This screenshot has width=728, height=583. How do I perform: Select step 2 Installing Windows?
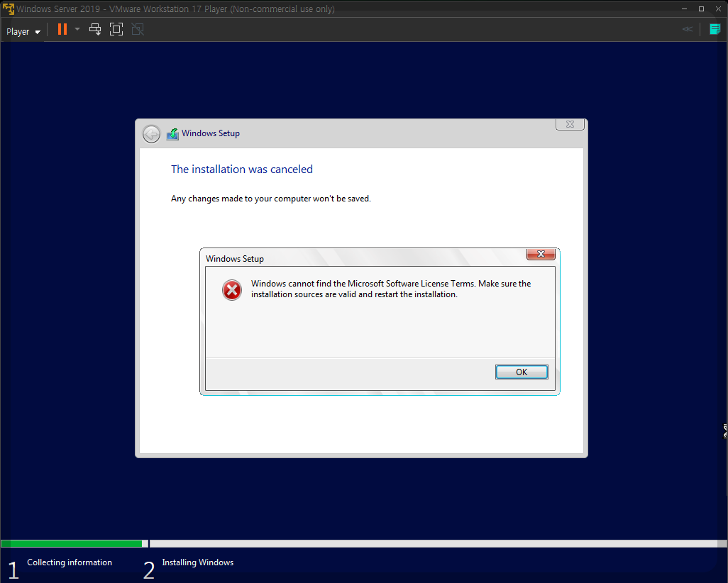tap(197, 562)
